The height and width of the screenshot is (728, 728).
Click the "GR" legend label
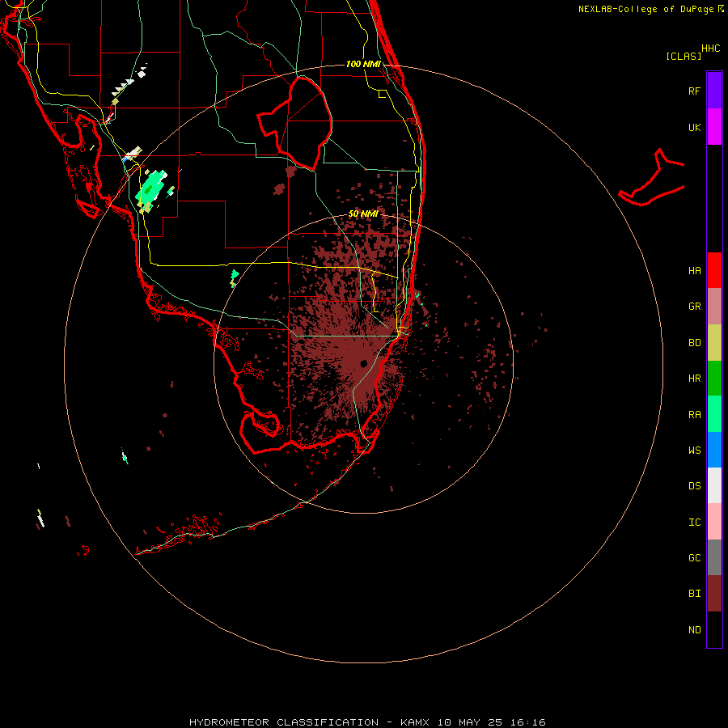click(x=694, y=306)
